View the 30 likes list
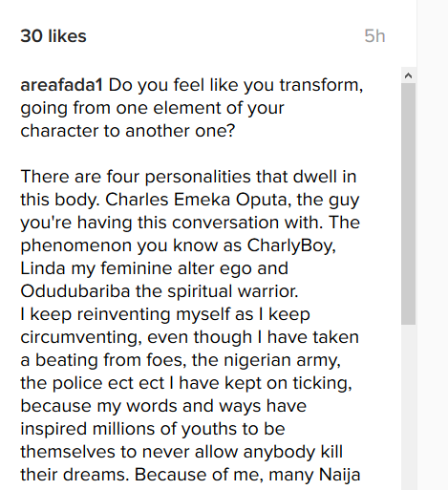Image resolution: width=448 pixels, height=490 pixels. pyautogui.click(x=53, y=35)
